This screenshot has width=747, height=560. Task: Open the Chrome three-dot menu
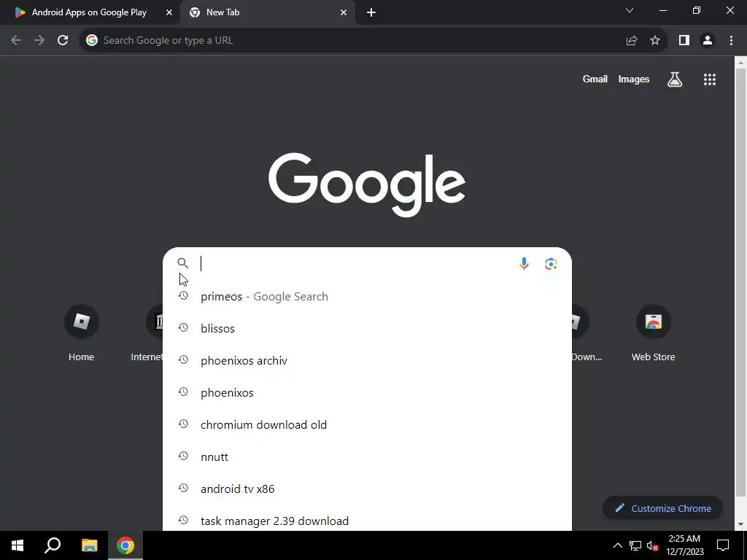(731, 41)
